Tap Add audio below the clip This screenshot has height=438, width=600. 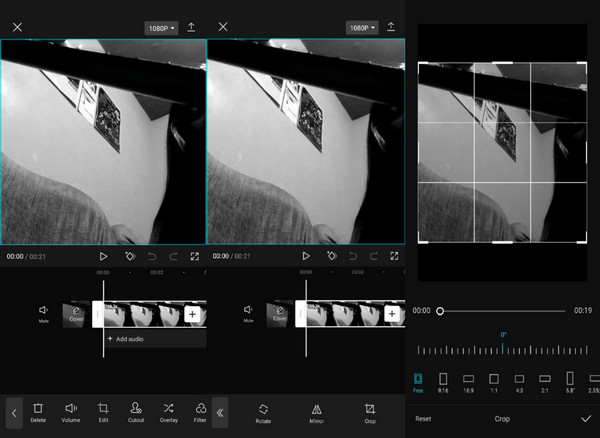(x=156, y=339)
